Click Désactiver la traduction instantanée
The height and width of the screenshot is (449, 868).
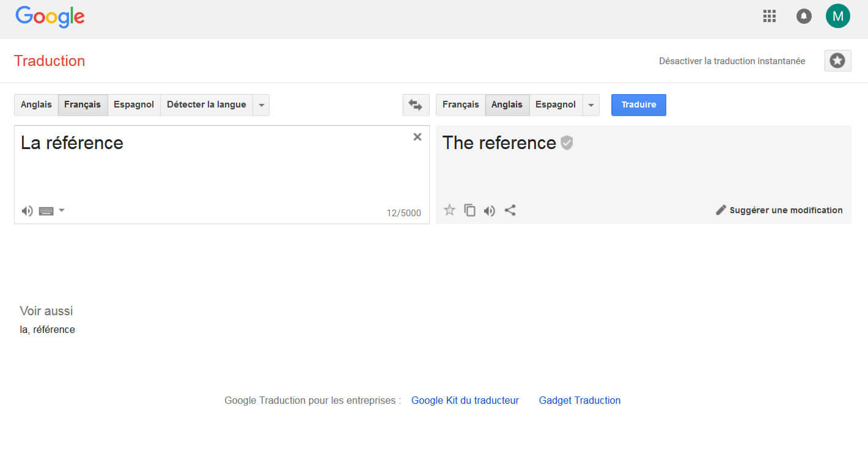click(x=732, y=61)
